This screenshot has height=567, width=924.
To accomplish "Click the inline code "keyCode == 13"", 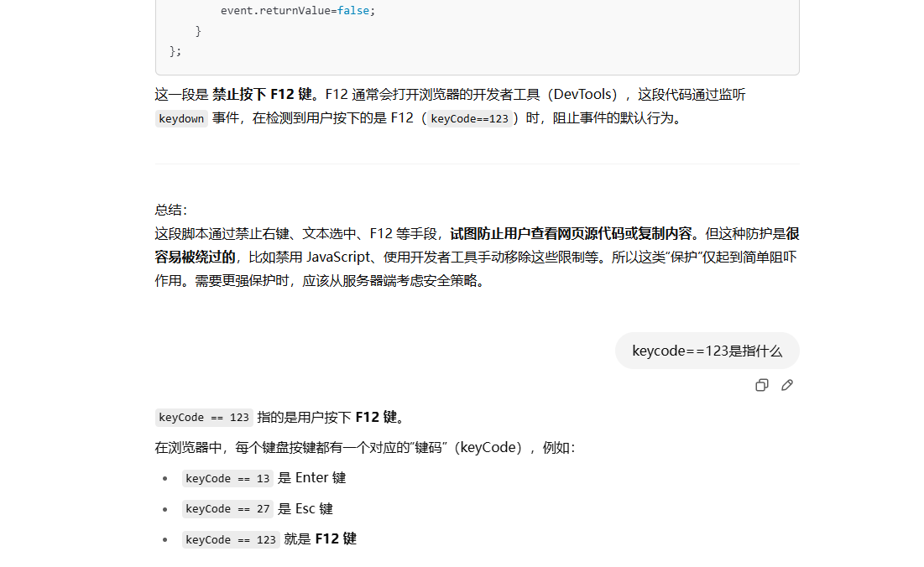I will point(227,478).
